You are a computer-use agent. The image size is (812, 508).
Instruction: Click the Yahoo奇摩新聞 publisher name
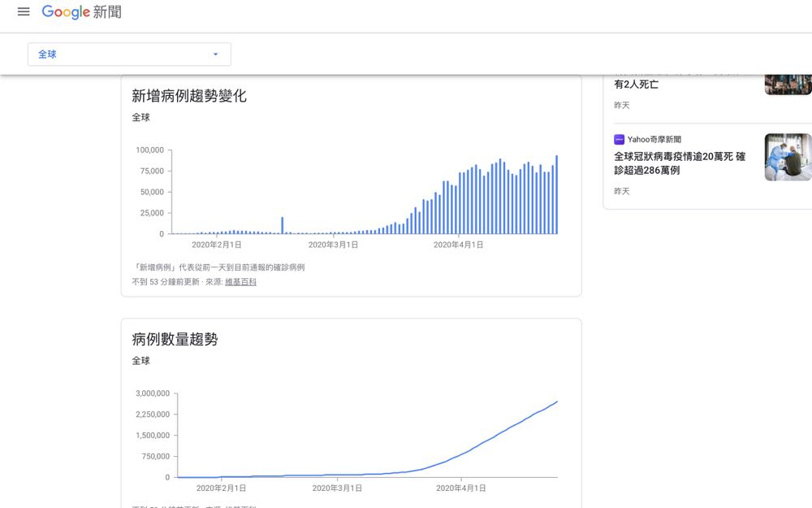[654, 140]
